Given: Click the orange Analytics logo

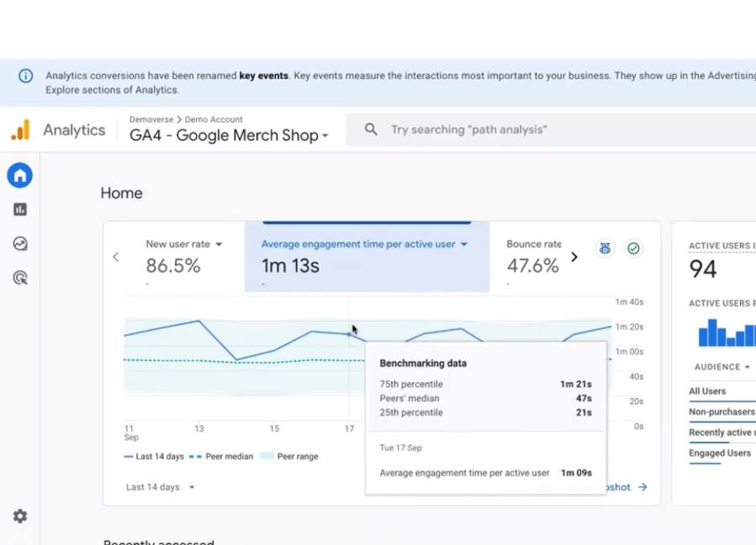Looking at the screenshot, I should click(x=21, y=130).
